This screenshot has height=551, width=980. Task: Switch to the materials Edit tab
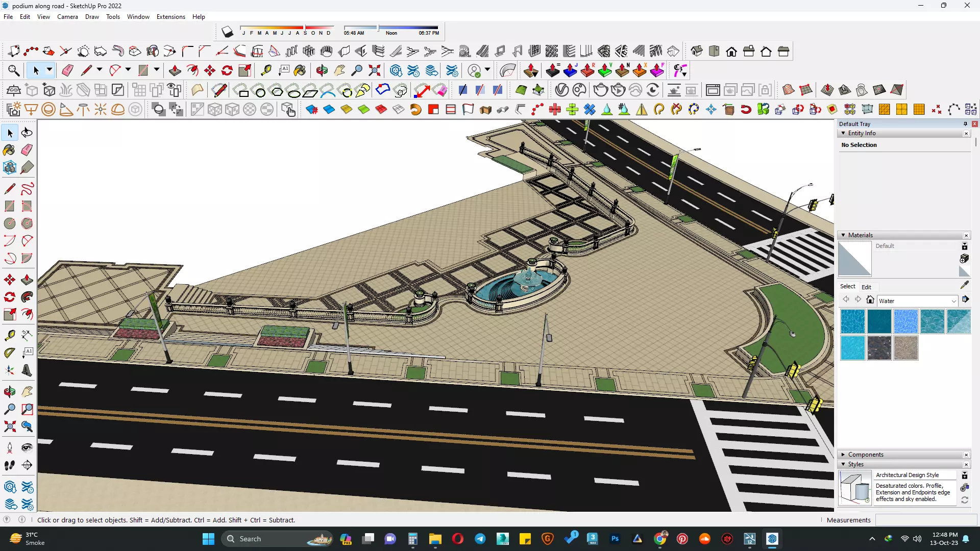tap(866, 287)
